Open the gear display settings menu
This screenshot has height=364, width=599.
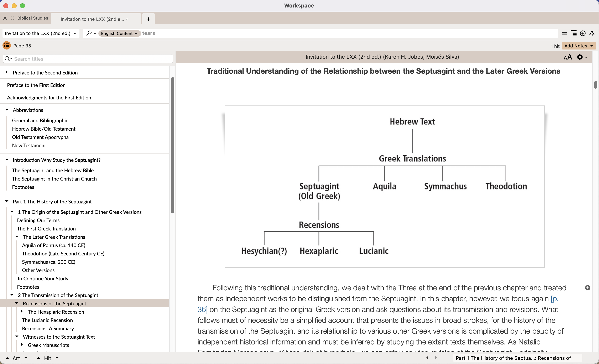tap(580, 57)
